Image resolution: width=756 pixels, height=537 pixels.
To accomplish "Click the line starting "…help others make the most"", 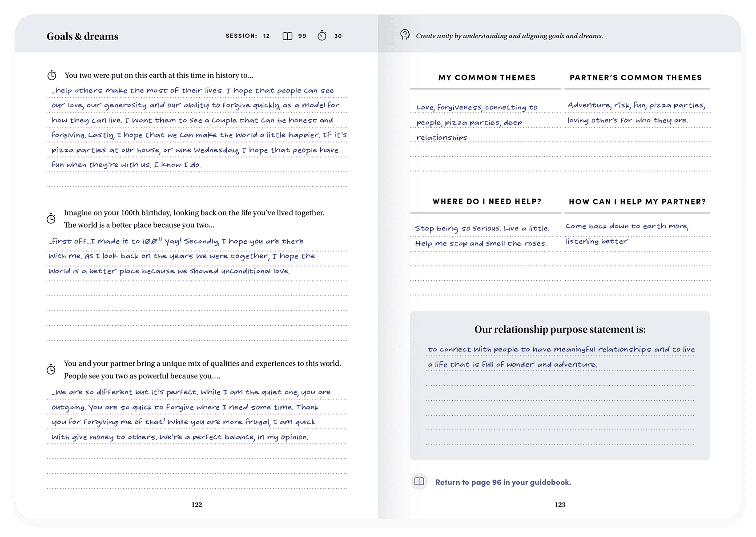I will [x=193, y=91].
